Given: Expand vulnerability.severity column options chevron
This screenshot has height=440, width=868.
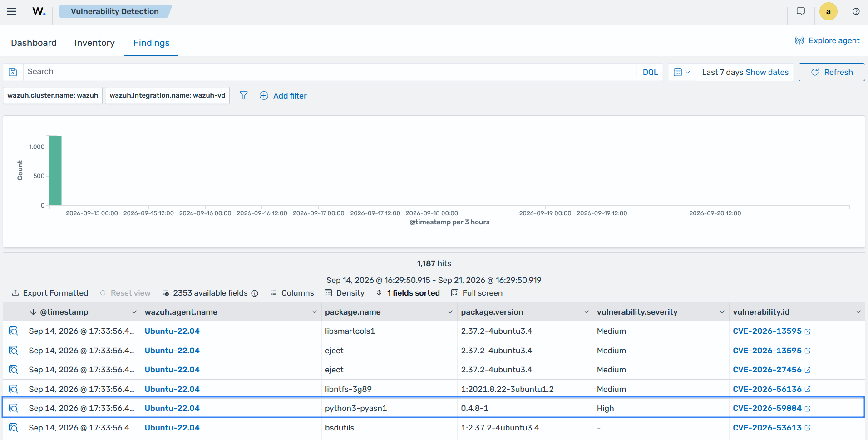Looking at the screenshot, I should (x=722, y=312).
